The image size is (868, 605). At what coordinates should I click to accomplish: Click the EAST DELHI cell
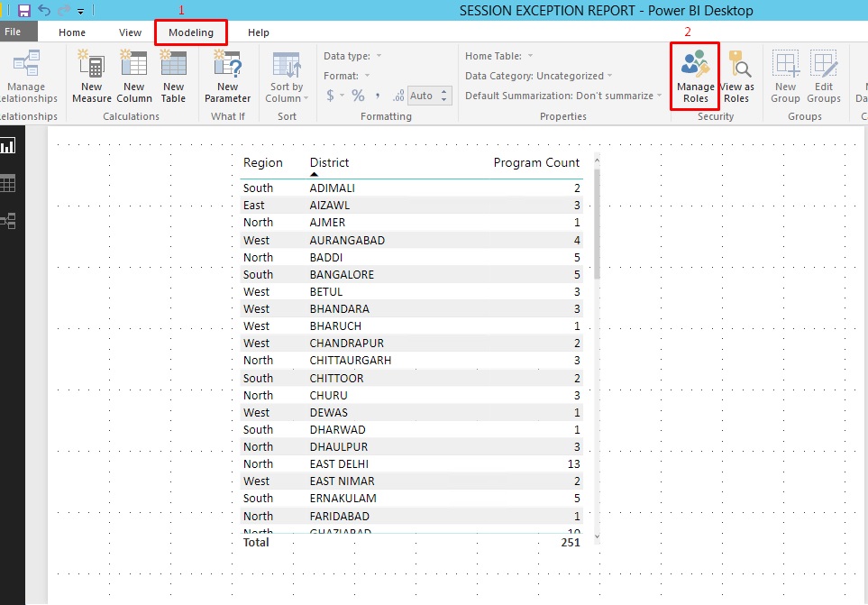pos(339,464)
